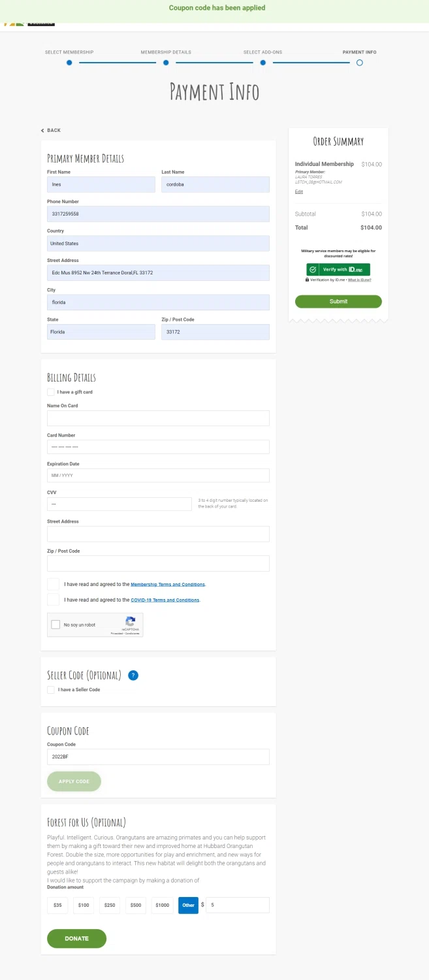
Task: Go to Select Add-ons step label
Action: click(262, 52)
